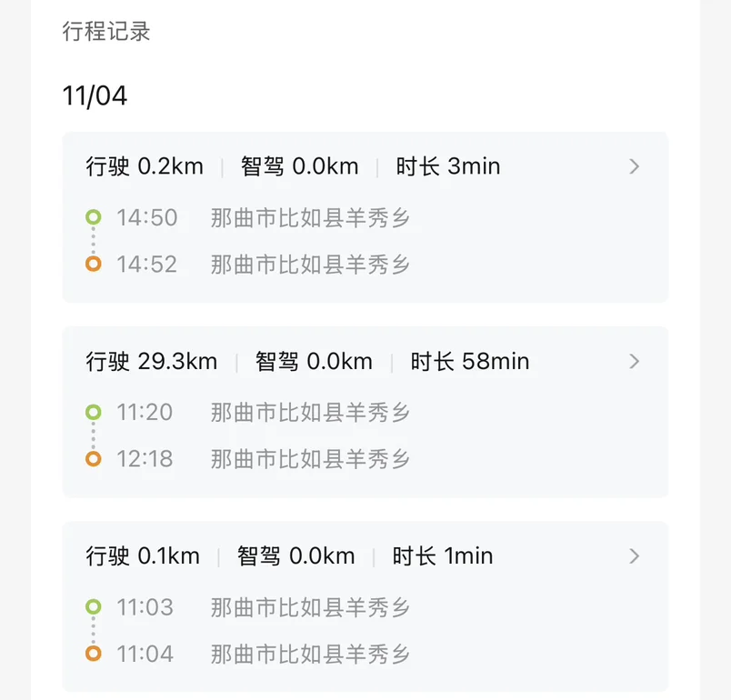
Task: Click green start marker at 11:20
Action: (93, 412)
